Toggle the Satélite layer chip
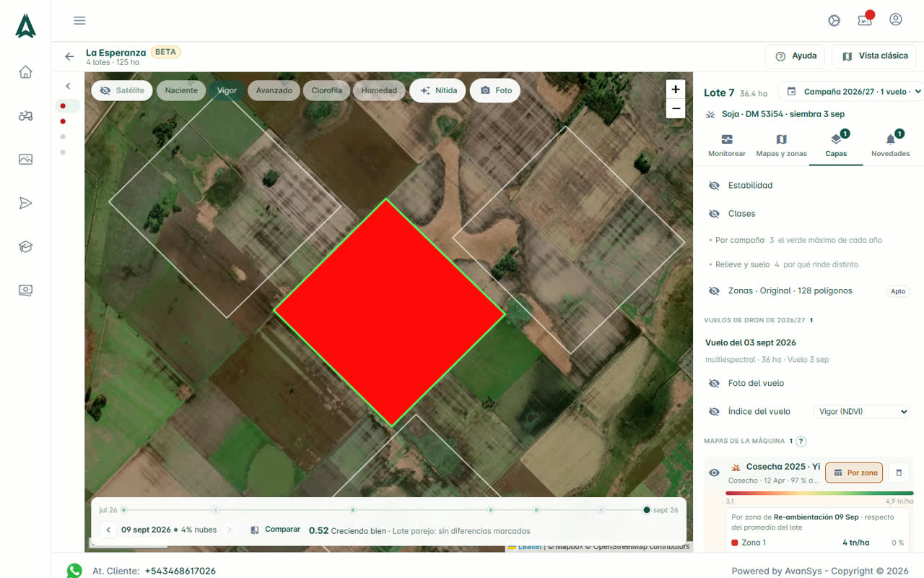Screen dimensions: 924x578 (x=122, y=90)
